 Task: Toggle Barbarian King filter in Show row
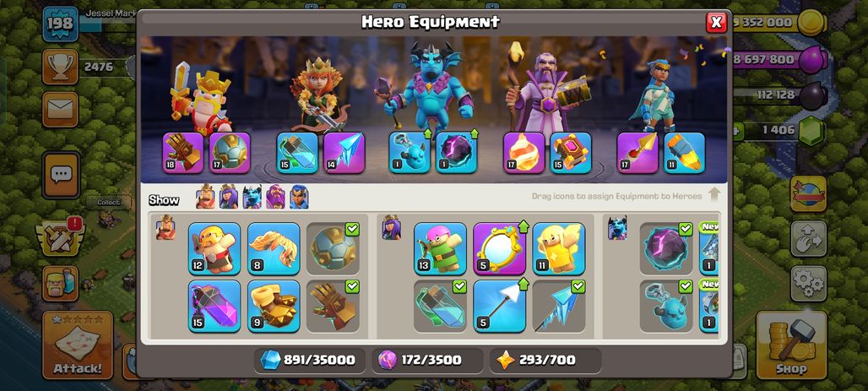pyautogui.click(x=205, y=197)
